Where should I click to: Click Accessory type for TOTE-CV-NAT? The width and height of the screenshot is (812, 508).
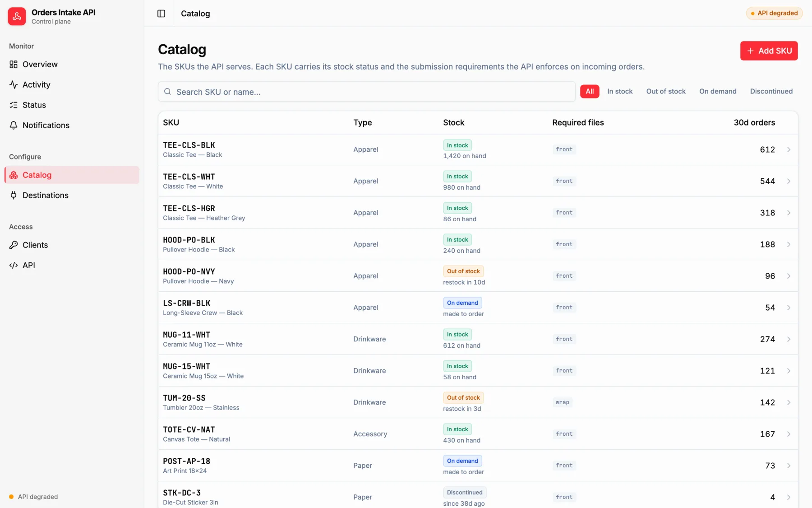(370, 434)
